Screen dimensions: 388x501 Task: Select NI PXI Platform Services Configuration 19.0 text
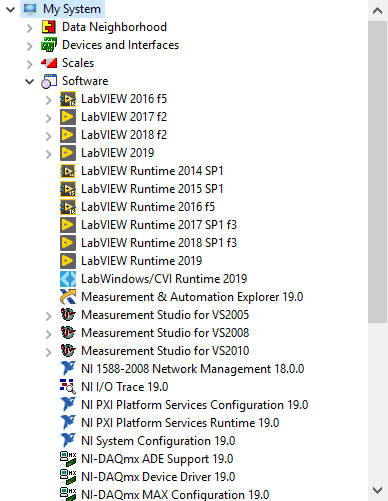coord(195,405)
